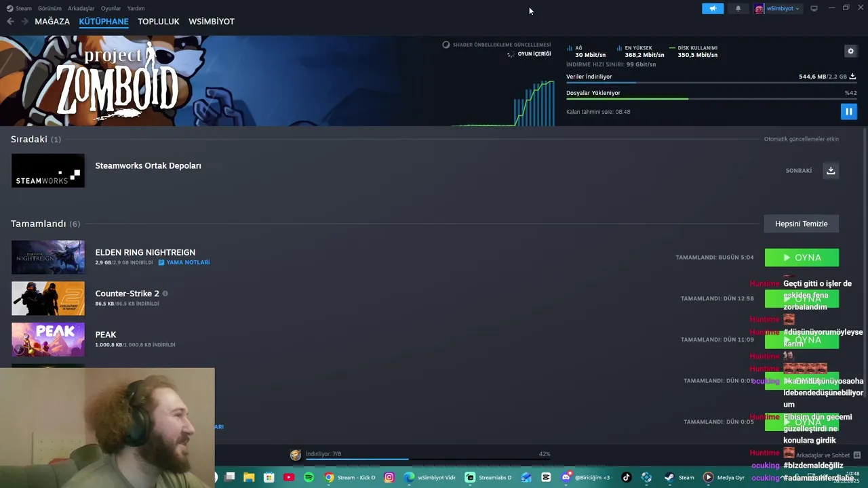Open Instagram from the taskbar
This screenshot has height=488, width=868.
click(x=389, y=477)
